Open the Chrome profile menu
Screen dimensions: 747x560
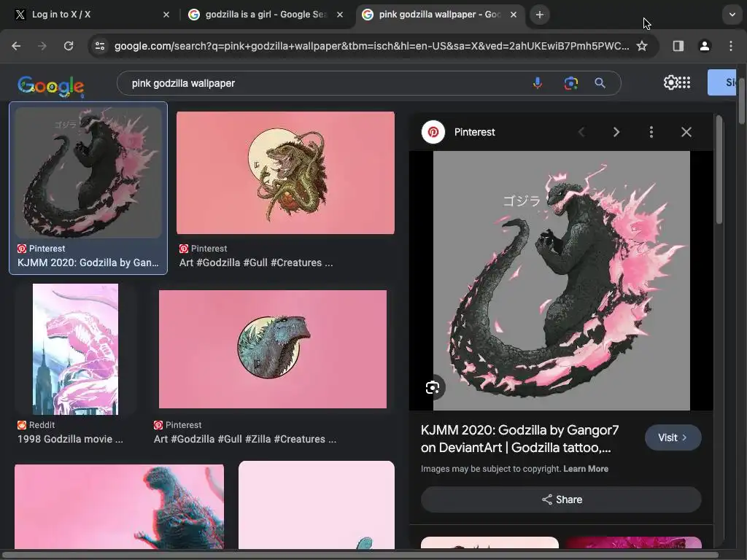click(x=704, y=46)
